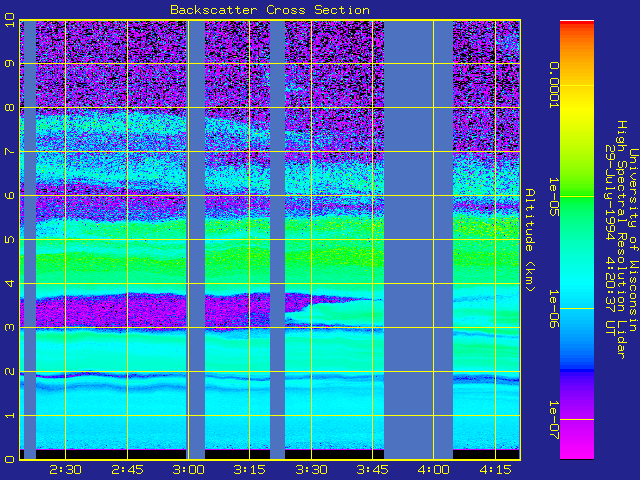Viewport: 640px width, 480px height.
Task: Click altitude label 7 on y-axis
Action: coord(10,151)
